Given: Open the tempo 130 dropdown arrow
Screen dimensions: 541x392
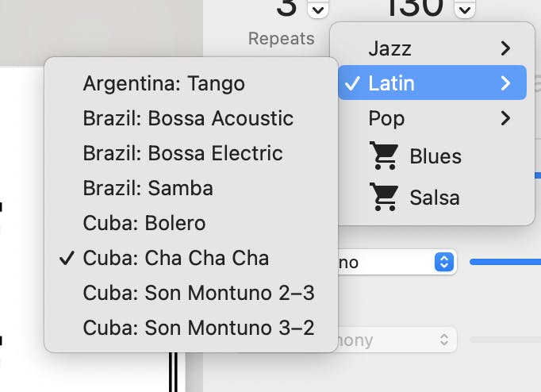Looking at the screenshot, I should click(465, 9).
